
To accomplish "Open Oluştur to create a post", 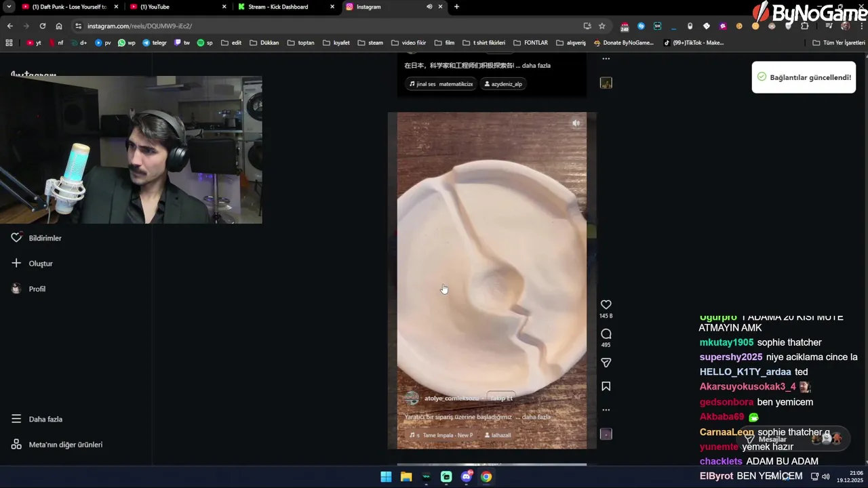I will [x=33, y=263].
